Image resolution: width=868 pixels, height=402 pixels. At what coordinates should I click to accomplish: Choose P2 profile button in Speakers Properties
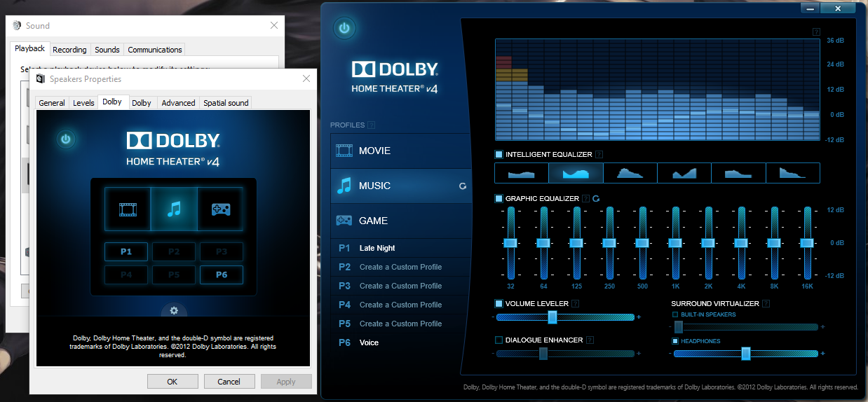tap(174, 252)
